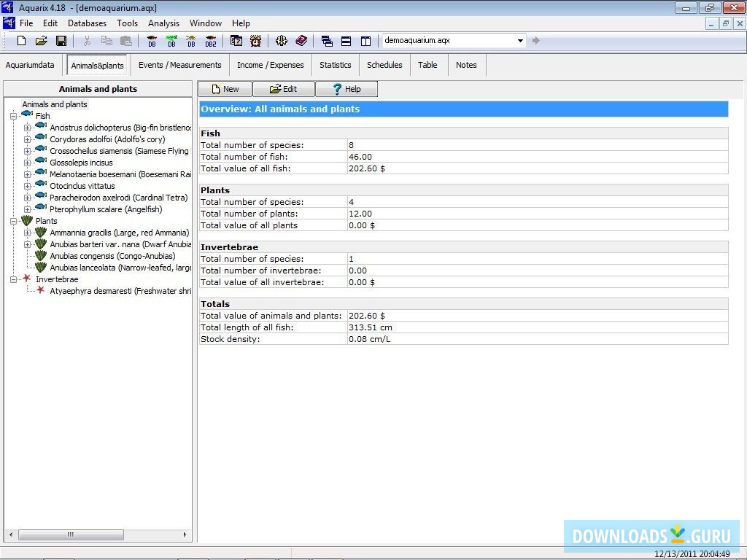Open the plant database (green plant DB icon)
Screen dimensions: 747x560
point(171,41)
